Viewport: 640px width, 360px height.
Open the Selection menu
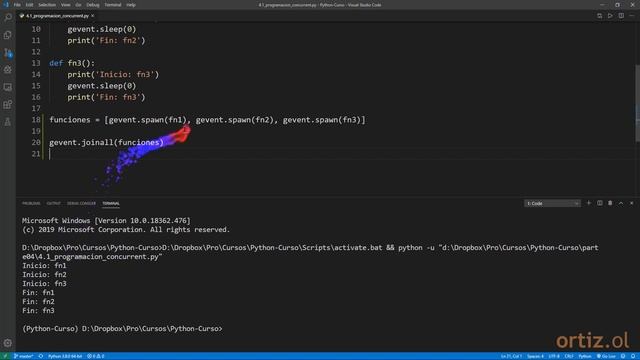(x=47, y=5)
